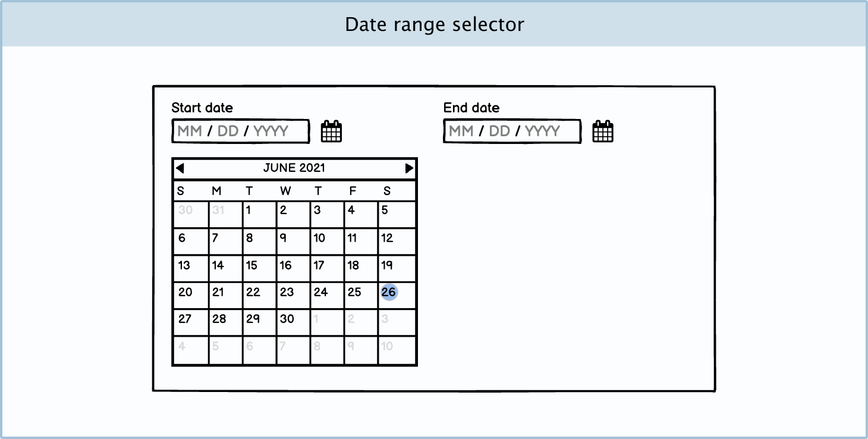The width and height of the screenshot is (868, 439).
Task: Select June 9 date cell
Action: tap(293, 242)
